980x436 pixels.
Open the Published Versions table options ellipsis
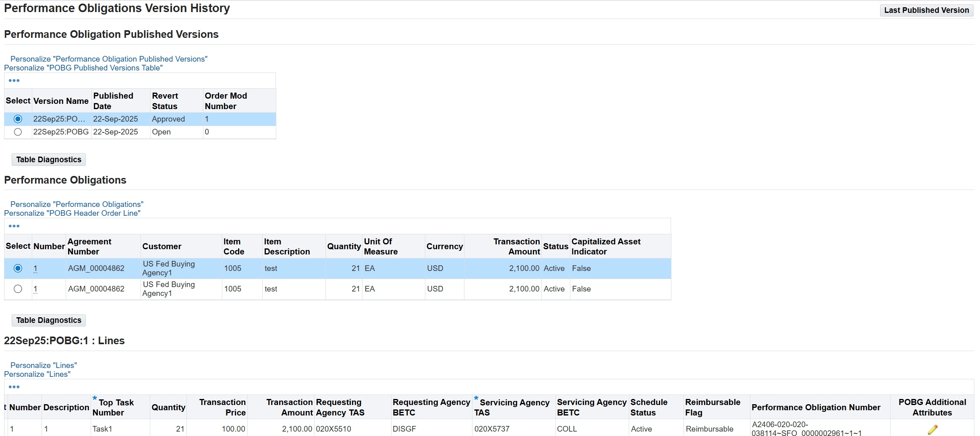tap(14, 81)
